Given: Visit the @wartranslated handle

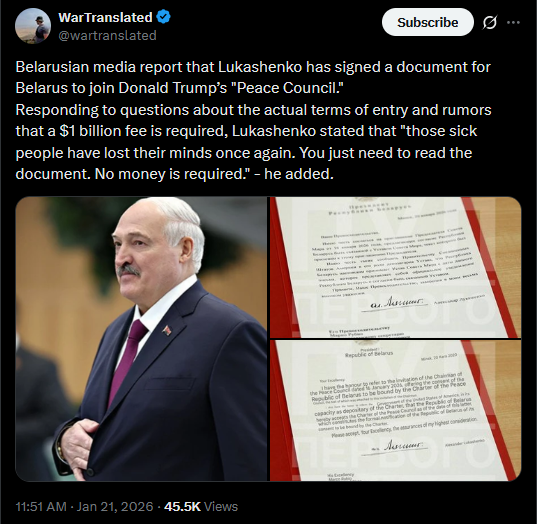Looking at the screenshot, I should pyautogui.click(x=108, y=35).
